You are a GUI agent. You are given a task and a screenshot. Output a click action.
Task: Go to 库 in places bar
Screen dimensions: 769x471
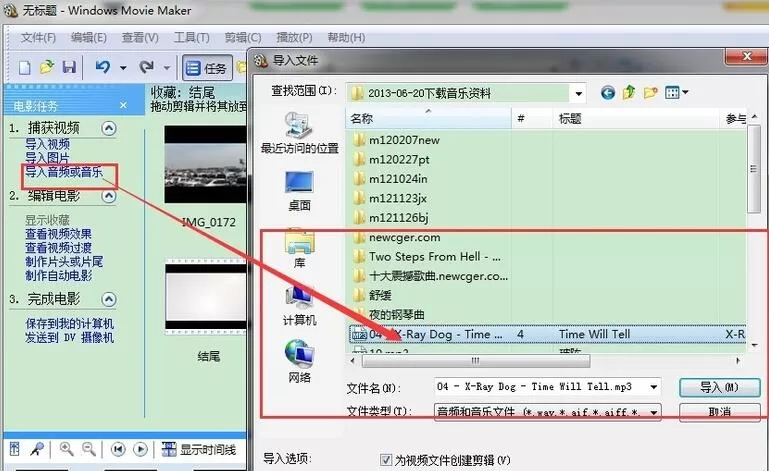coord(300,249)
